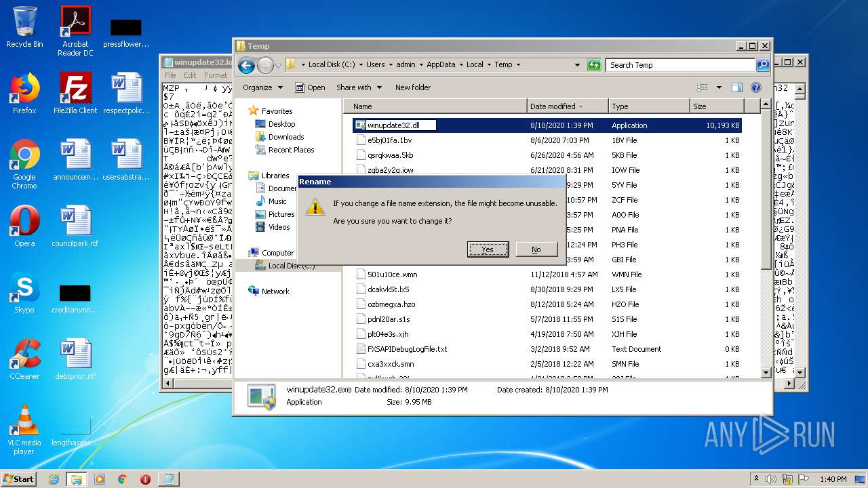Image resolution: width=868 pixels, height=488 pixels.
Task: Open Internet Explorer from taskbar
Action: coord(54,479)
